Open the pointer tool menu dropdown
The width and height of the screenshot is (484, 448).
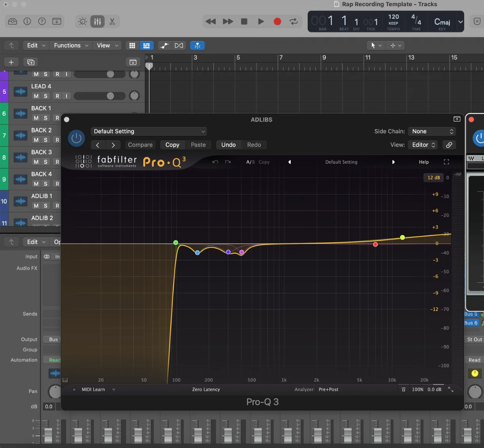click(x=376, y=45)
